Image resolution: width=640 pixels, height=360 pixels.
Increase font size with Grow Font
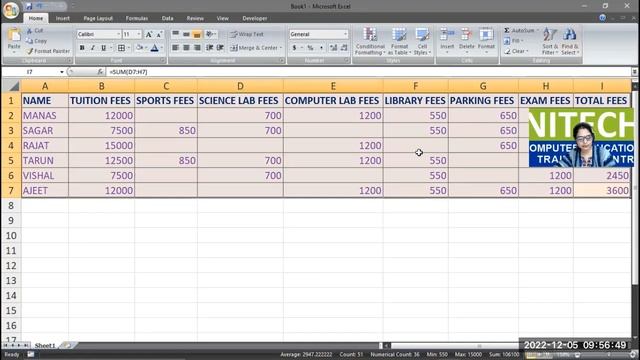click(x=149, y=35)
